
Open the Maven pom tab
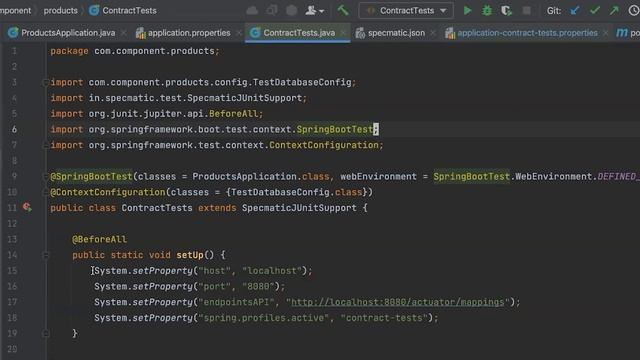[x=628, y=33]
